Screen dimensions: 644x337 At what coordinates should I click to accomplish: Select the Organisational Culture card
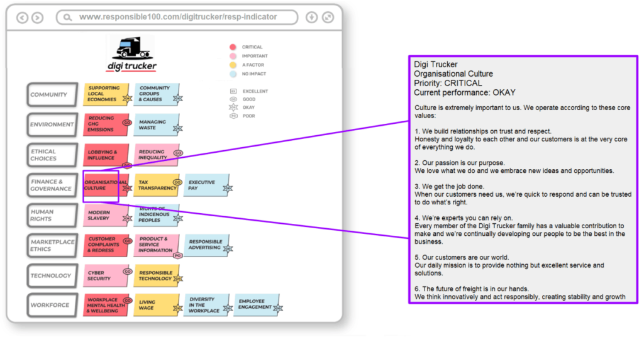click(x=106, y=185)
